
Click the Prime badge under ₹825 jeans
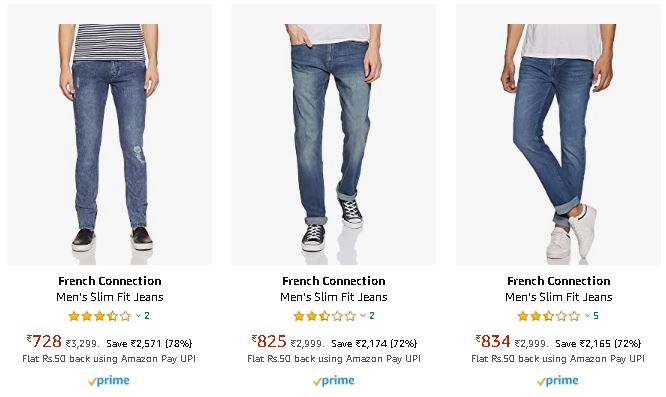334,381
